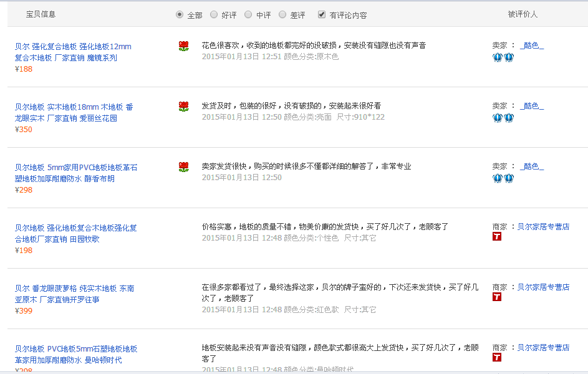Click the red flower icon beside the ¥298 review
The height and width of the screenshot is (374, 588).
(x=183, y=167)
